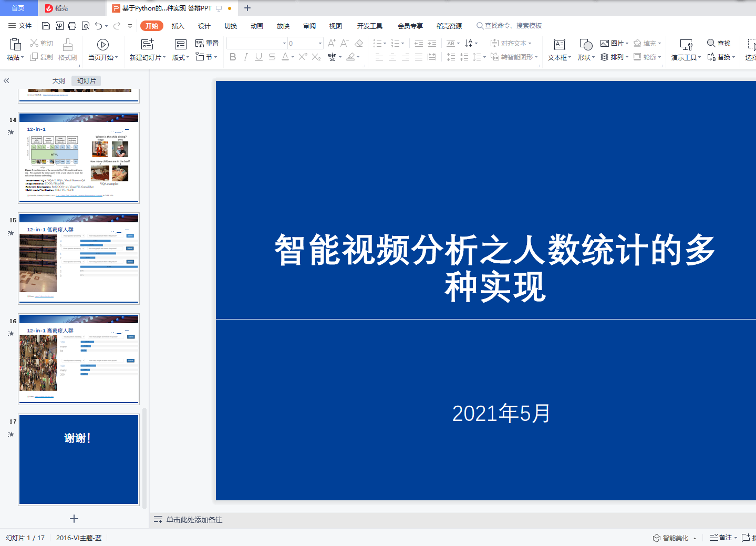Open the Insert (插入) ribbon tab
Viewport: 756px width, 546px height.
coord(178,26)
